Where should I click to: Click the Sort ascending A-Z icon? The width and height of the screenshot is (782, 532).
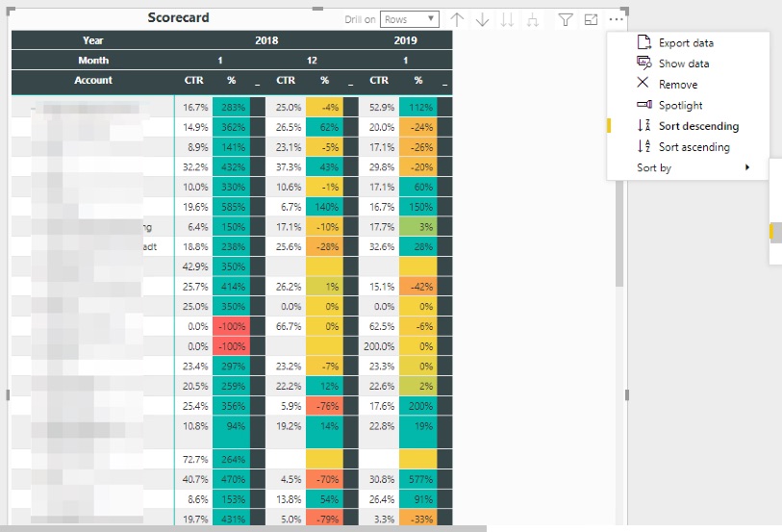pos(643,146)
